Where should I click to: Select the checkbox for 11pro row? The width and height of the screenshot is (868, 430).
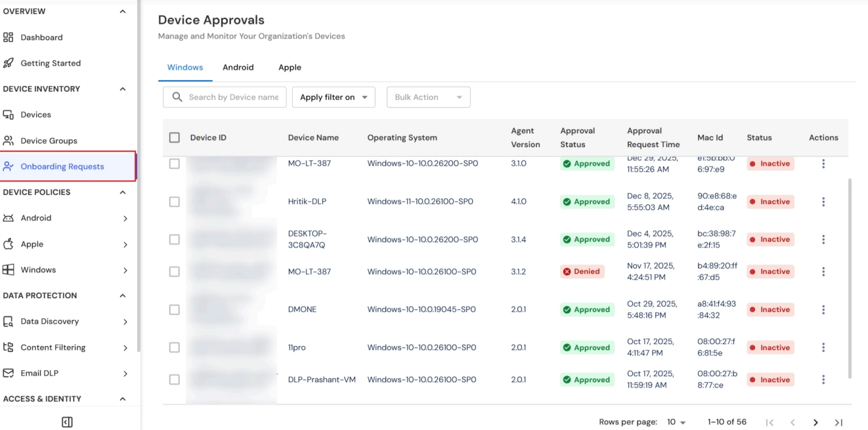coord(174,347)
